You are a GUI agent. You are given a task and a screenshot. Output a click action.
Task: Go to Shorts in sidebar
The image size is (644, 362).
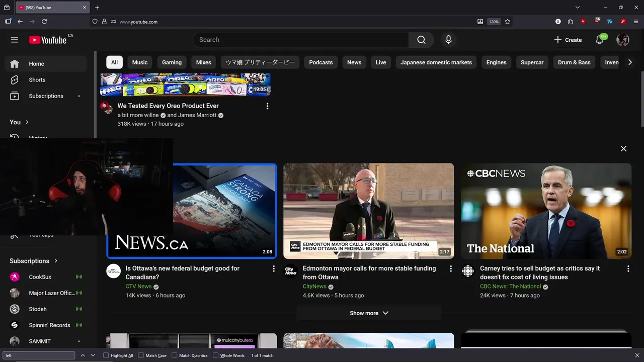tap(37, 80)
